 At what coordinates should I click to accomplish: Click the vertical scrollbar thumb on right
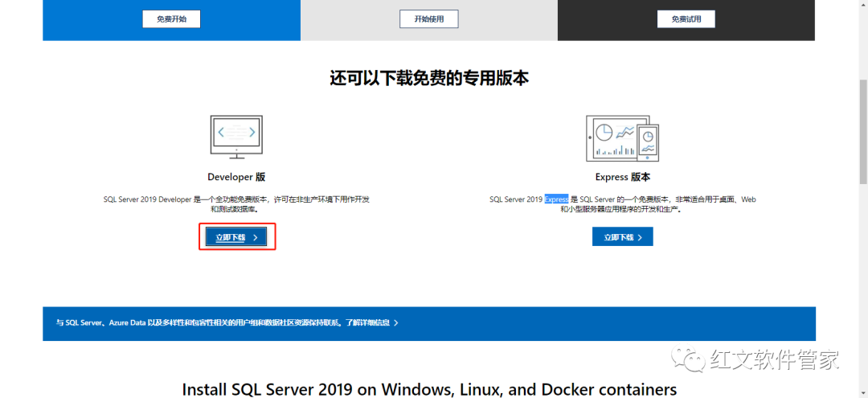pyautogui.click(x=863, y=131)
